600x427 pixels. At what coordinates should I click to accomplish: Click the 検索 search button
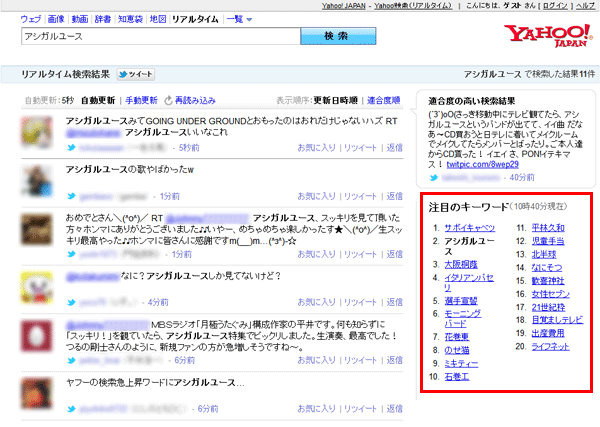click(x=338, y=36)
